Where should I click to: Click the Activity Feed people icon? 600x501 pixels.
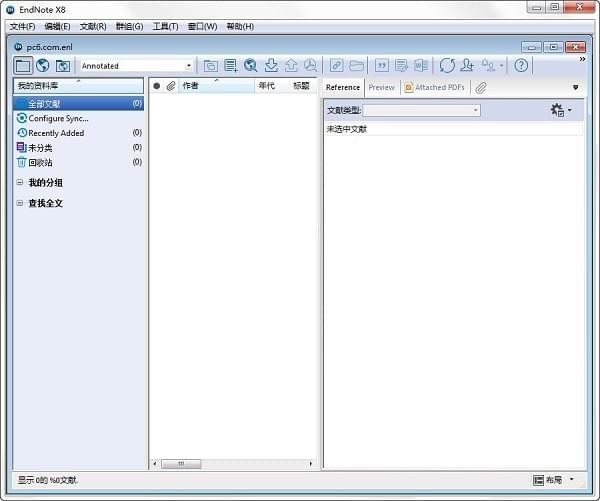pyautogui.click(x=489, y=66)
